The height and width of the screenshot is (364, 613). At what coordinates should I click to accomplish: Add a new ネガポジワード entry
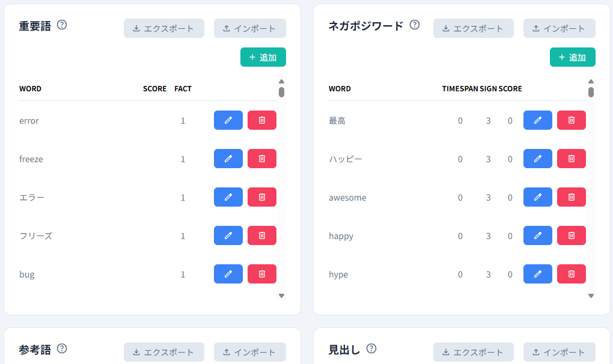572,57
